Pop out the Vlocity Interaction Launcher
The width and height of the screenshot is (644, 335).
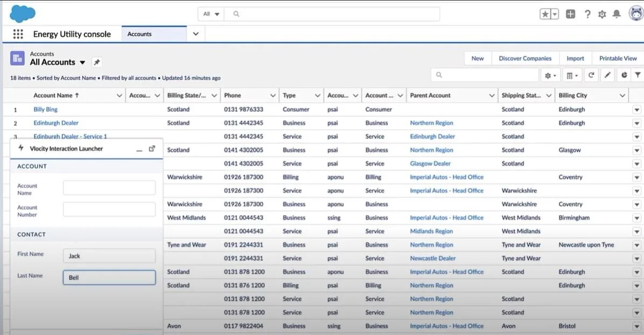click(x=152, y=148)
